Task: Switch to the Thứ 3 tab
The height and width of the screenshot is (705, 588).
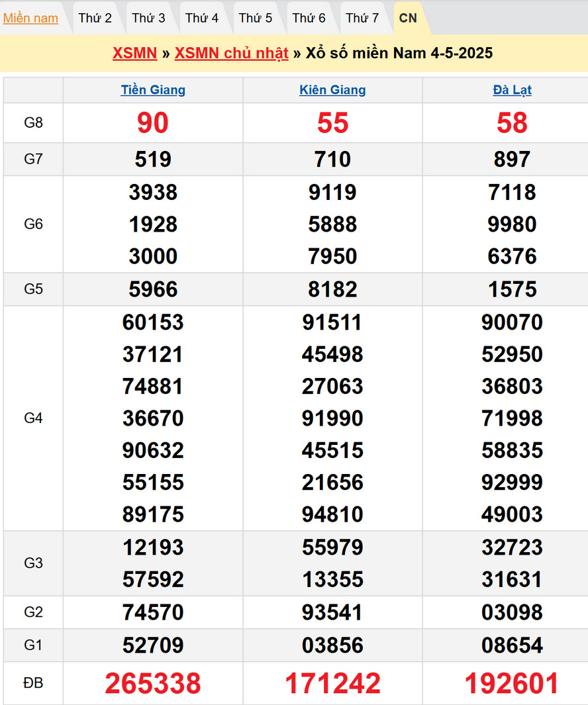Action: 148,18
